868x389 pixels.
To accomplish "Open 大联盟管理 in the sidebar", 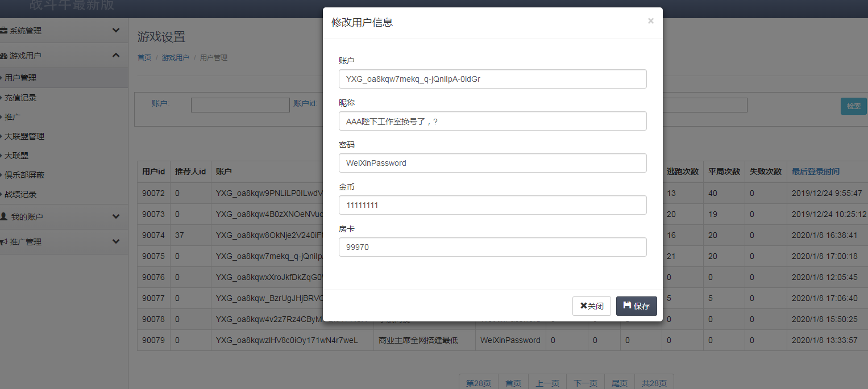I will click(x=24, y=136).
